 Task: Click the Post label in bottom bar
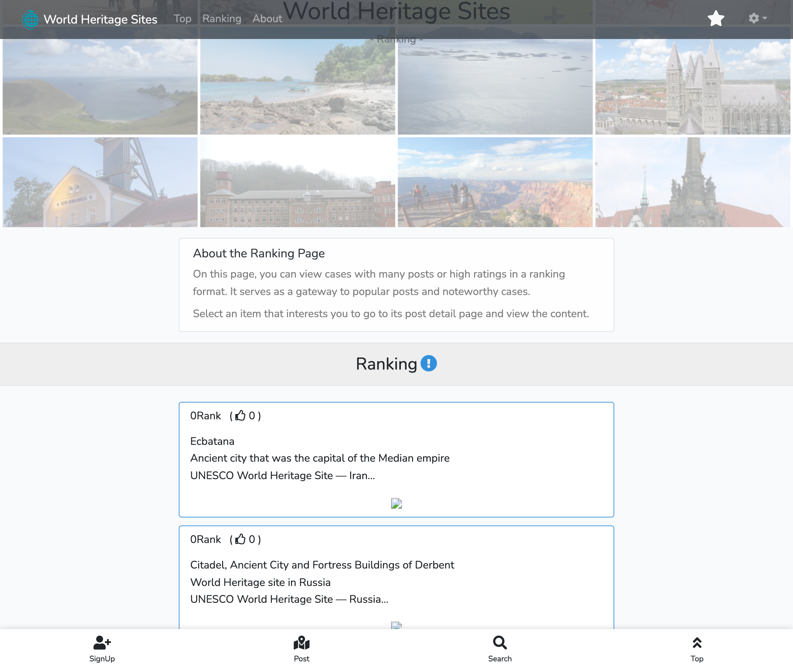pos(302,659)
